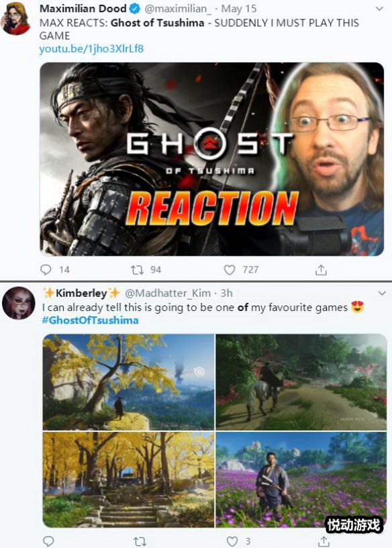Share Kimberley's tweet
The height and width of the screenshot is (548, 392).
pyautogui.click(x=324, y=541)
